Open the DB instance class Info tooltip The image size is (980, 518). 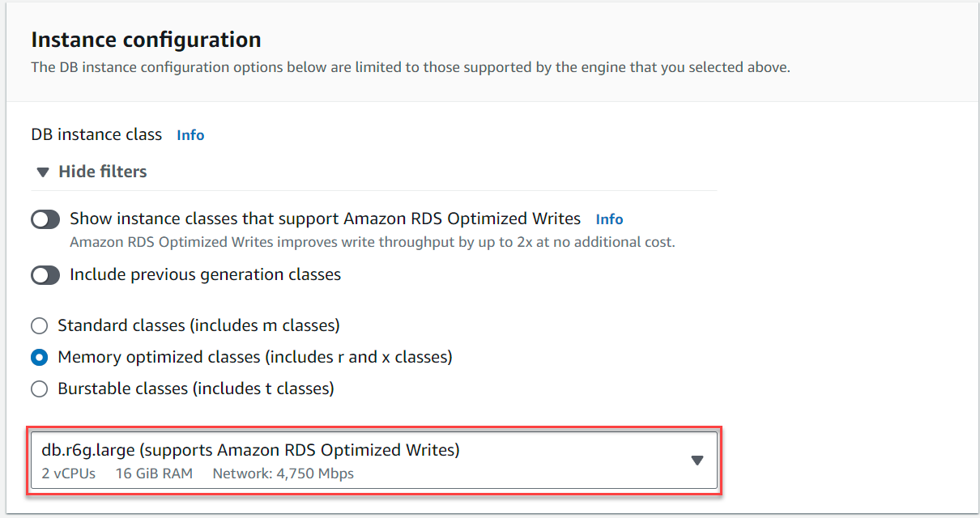coord(190,134)
